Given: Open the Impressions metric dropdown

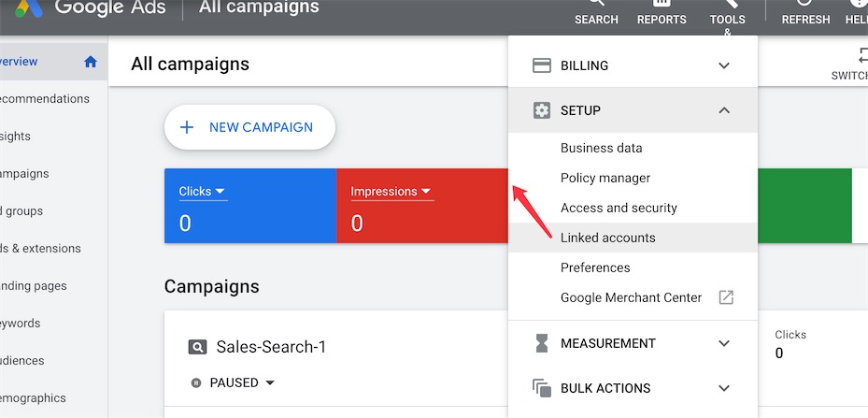Looking at the screenshot, I should pos(391,192).
